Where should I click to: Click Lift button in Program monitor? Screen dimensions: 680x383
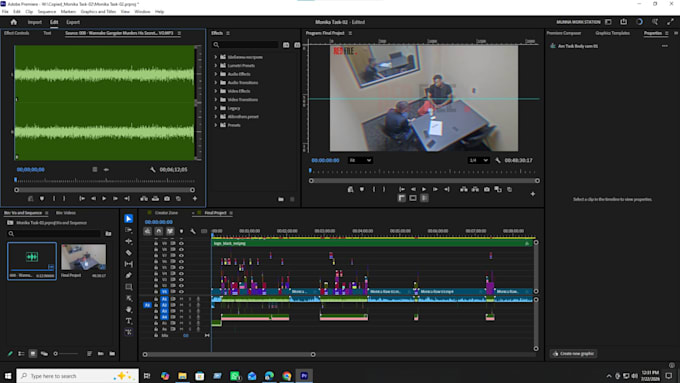[464, 190]
